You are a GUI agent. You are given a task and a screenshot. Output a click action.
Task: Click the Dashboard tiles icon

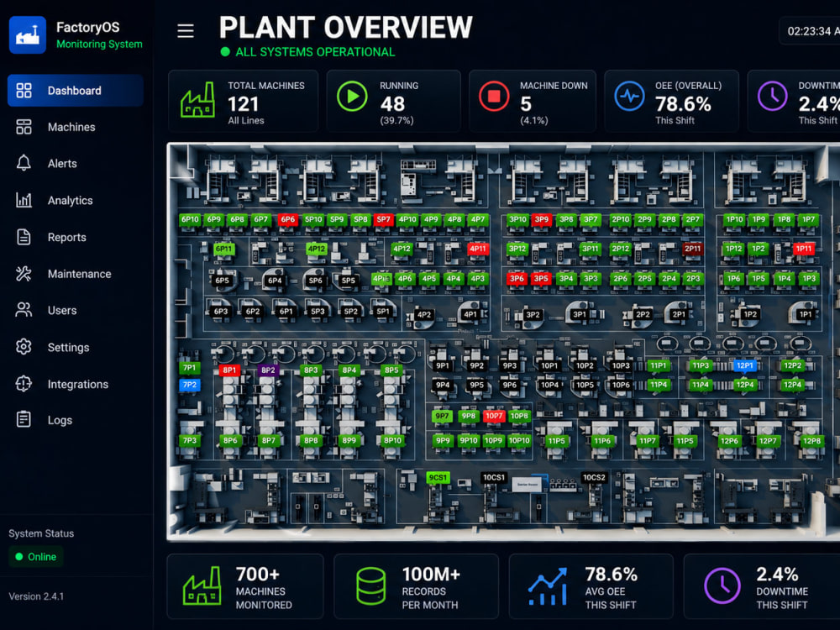24,91
